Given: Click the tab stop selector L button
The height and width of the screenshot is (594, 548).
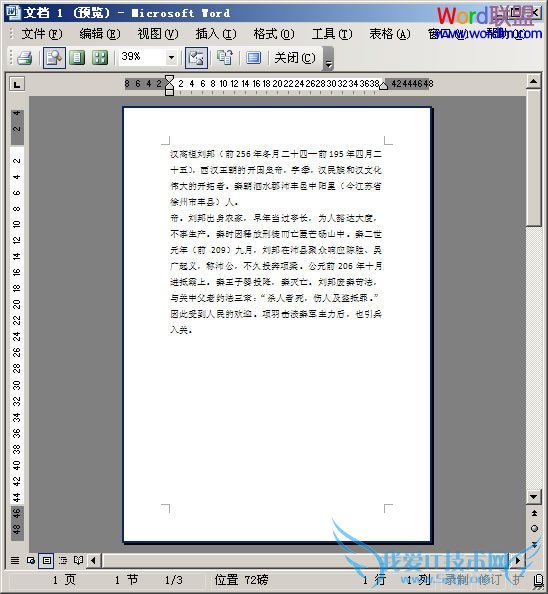Looking at the screenshot, I should [x=17, y=84].
